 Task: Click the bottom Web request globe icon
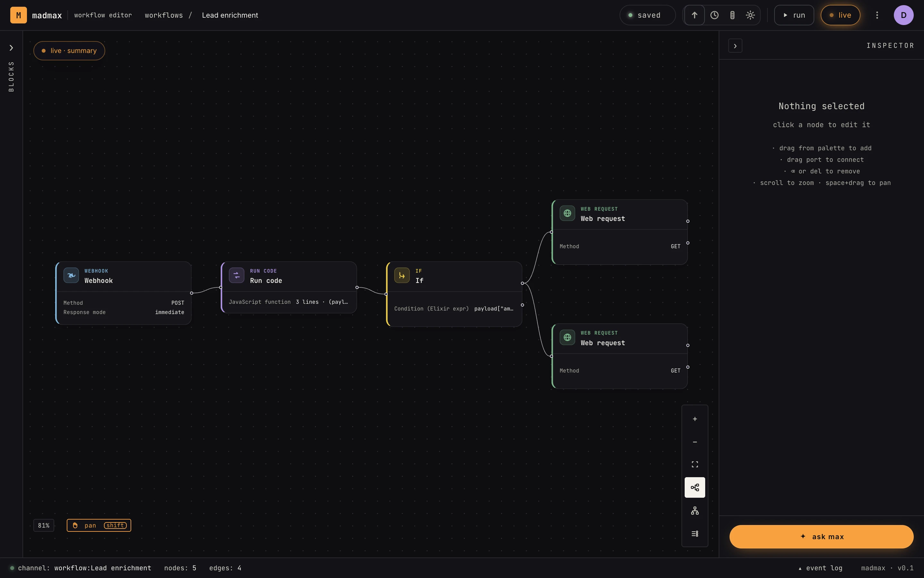point(567,337)
